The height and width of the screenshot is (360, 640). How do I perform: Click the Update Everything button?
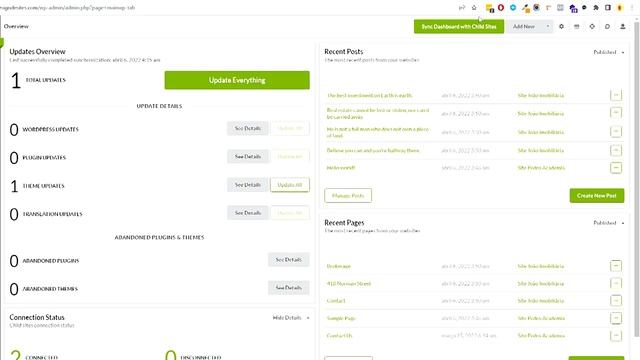coord(237,80)
